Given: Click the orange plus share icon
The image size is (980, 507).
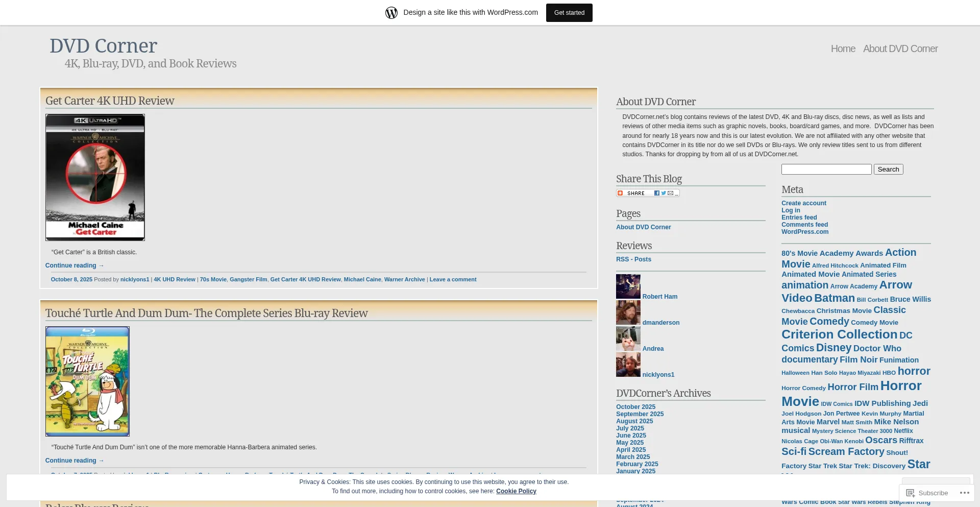Looking at the screenshot, I should point(620,193).
